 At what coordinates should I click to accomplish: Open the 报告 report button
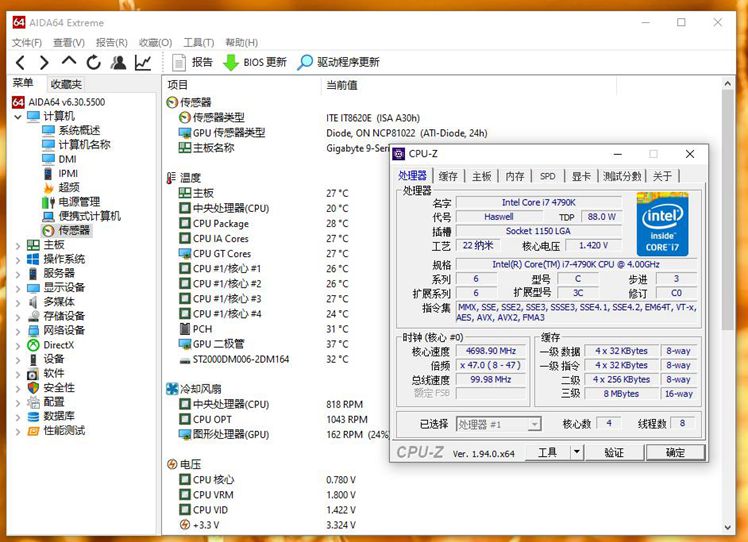point(192,62)
